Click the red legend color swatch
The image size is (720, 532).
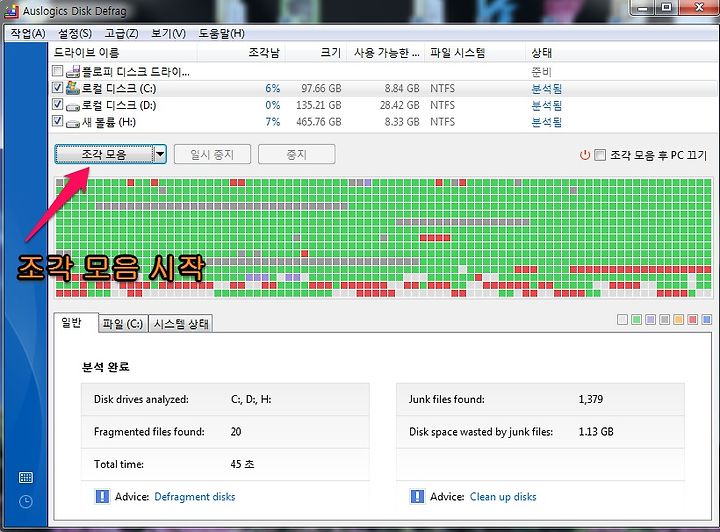[x=692, y=319]
